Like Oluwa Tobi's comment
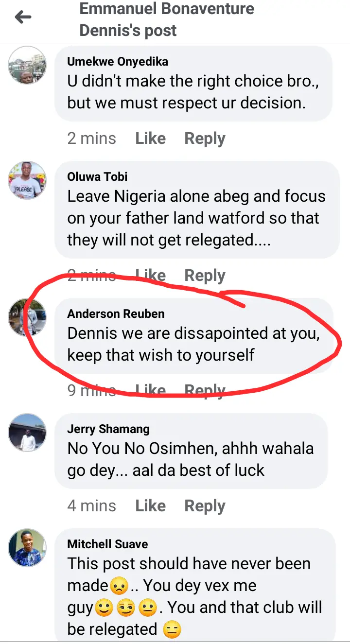Screen dimensions: 350x644 150,276
